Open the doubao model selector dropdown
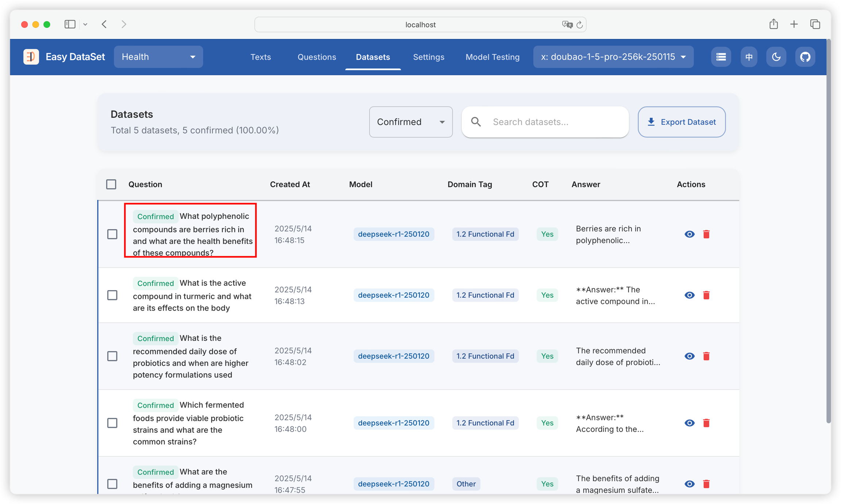 point(613,57)
